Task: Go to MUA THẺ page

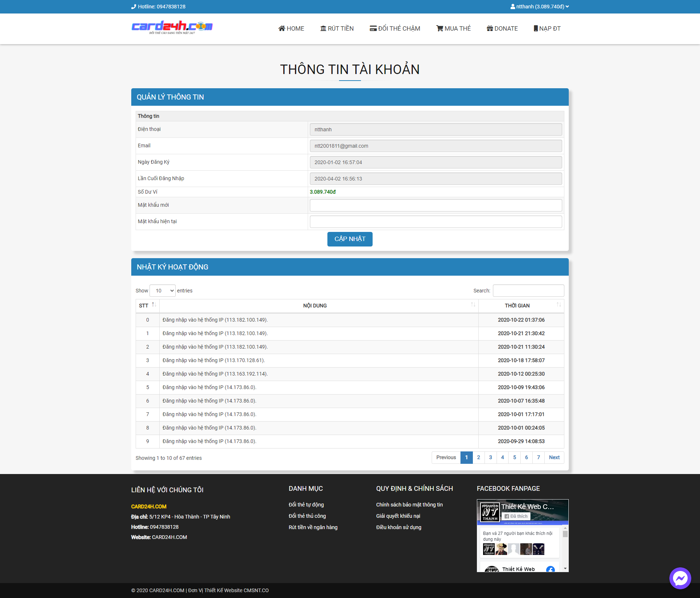Action: [454, 28]
